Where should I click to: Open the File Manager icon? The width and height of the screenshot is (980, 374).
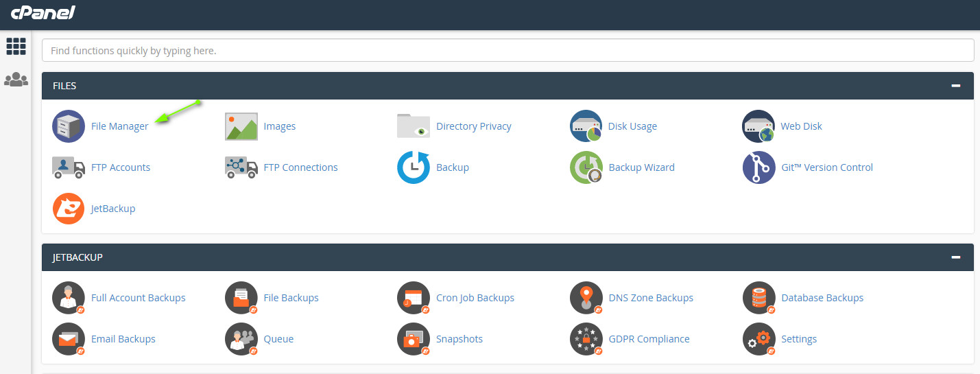[x=69, y=126]
